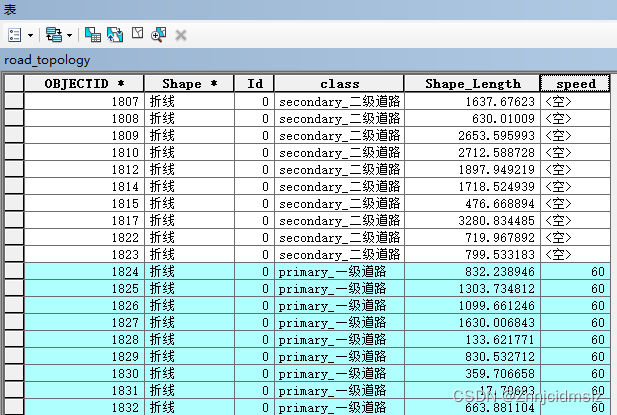Click Shape_Length value 2712.588728
The height and width of the screenshot is (415, 617).
pyautogui.click(x=496, y=152)
